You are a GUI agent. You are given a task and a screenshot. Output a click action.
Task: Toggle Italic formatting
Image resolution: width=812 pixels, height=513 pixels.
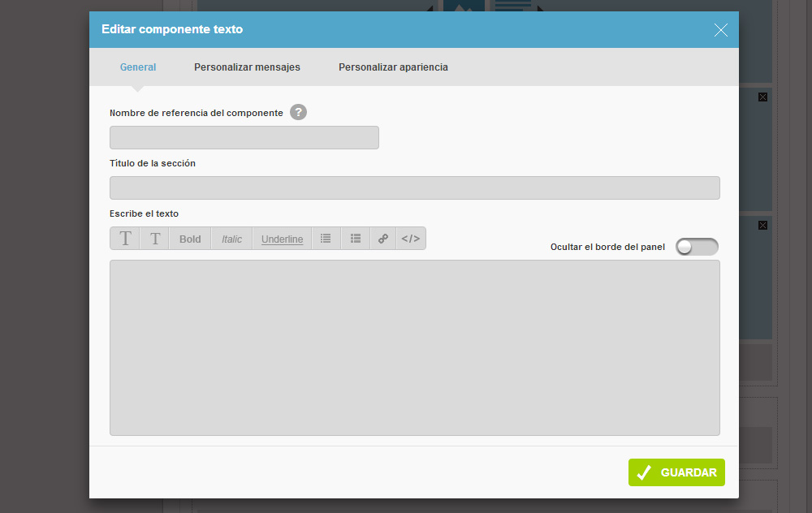(232, 239)
